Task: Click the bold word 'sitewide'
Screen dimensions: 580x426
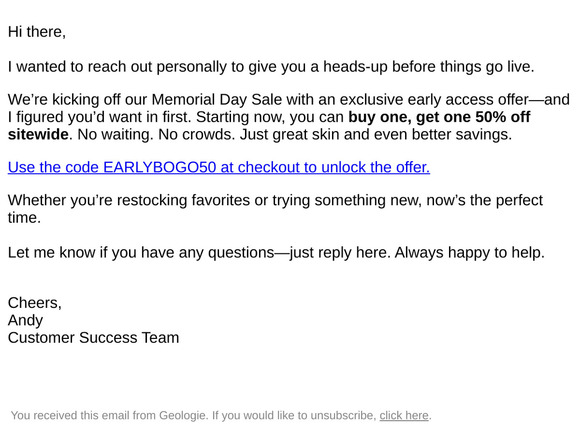Action: [x=38, y=134]
